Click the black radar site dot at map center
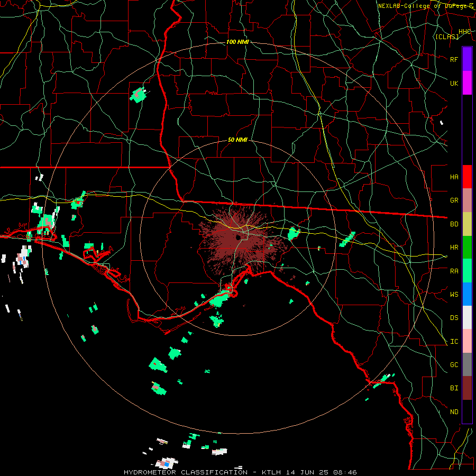476x476 pixels. click(x=238, y=237)
